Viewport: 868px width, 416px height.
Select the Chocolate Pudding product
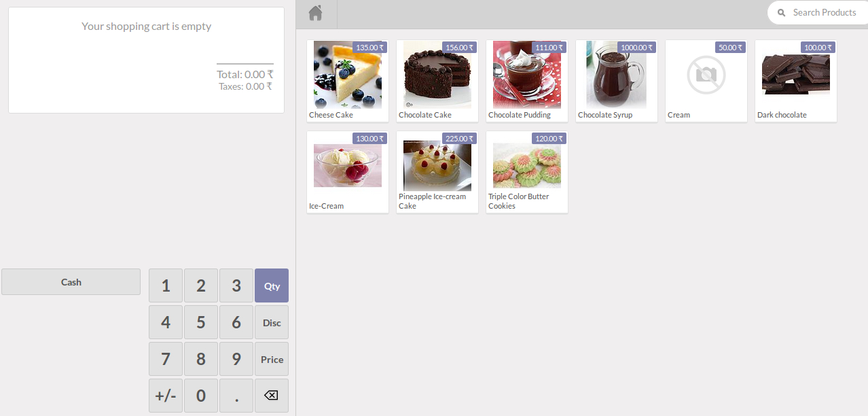click(527, 81)
